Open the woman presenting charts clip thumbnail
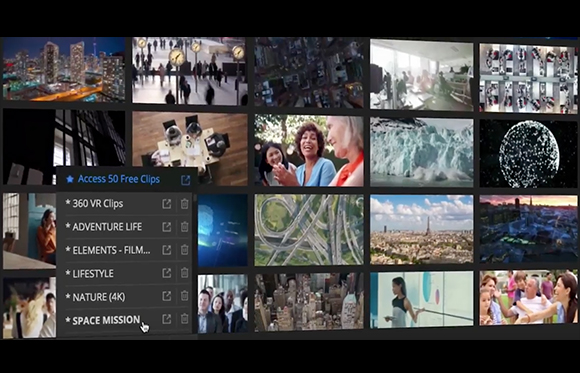580x373 pixels. [421, 299]
